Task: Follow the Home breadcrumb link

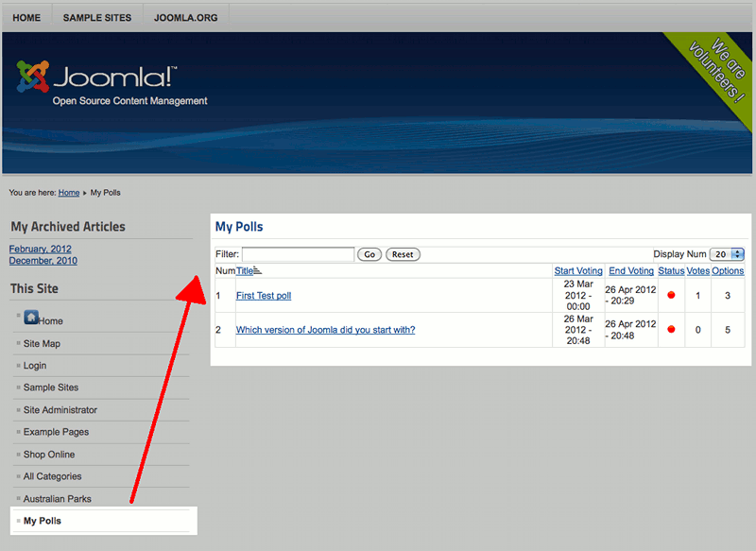Action: point(69,193)
